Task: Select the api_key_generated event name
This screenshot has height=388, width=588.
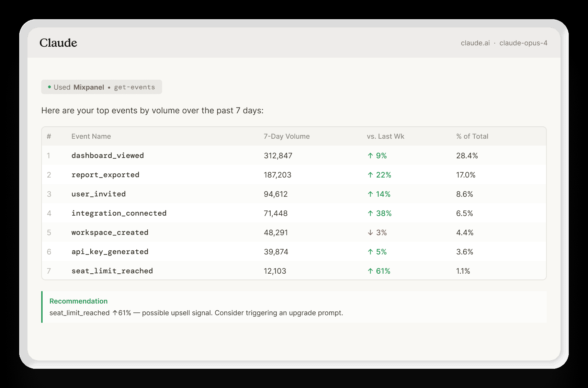Action: pyautogui.click(x=110, y=252)
